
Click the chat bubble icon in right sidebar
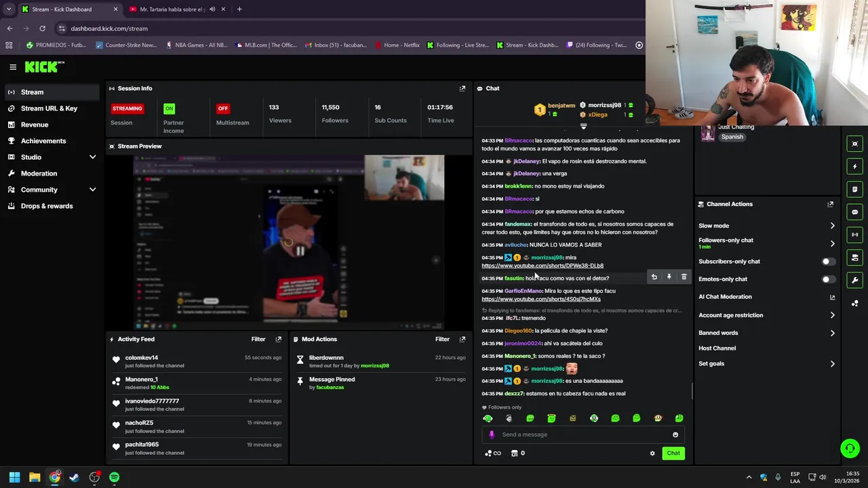pyautogui.click(x=855, y=212)
